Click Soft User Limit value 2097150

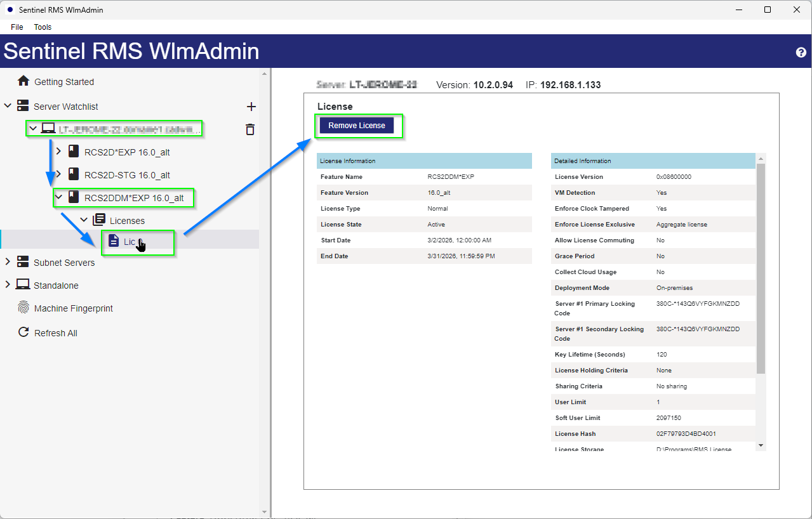coord(669,418)
